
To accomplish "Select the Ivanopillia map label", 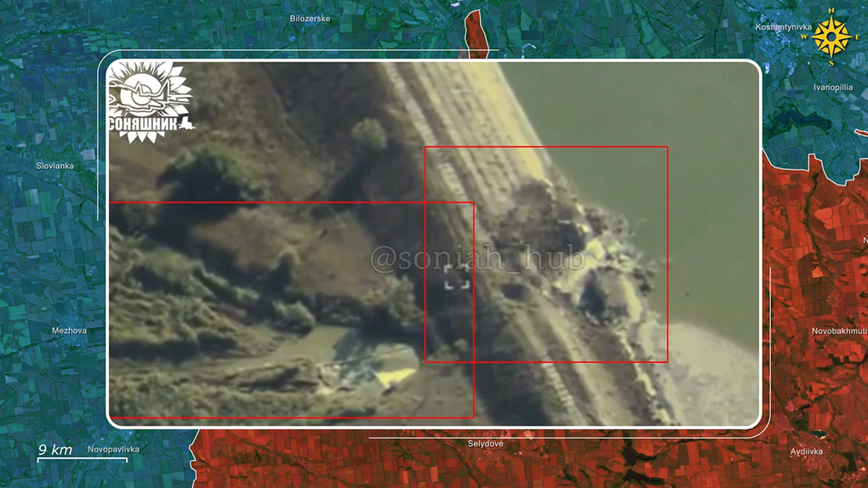I will (x=832, y=88).
